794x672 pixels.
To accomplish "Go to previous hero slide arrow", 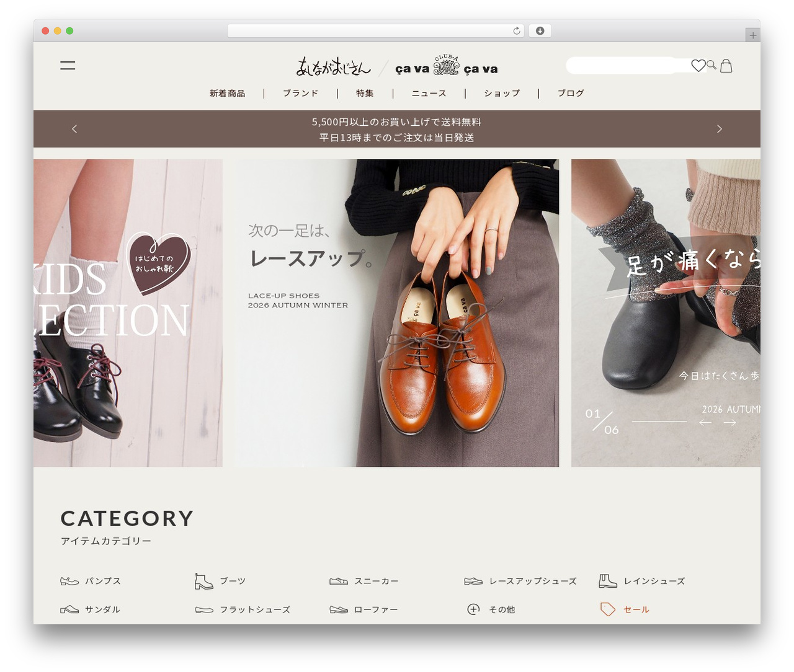I will (x=705, y=423).
